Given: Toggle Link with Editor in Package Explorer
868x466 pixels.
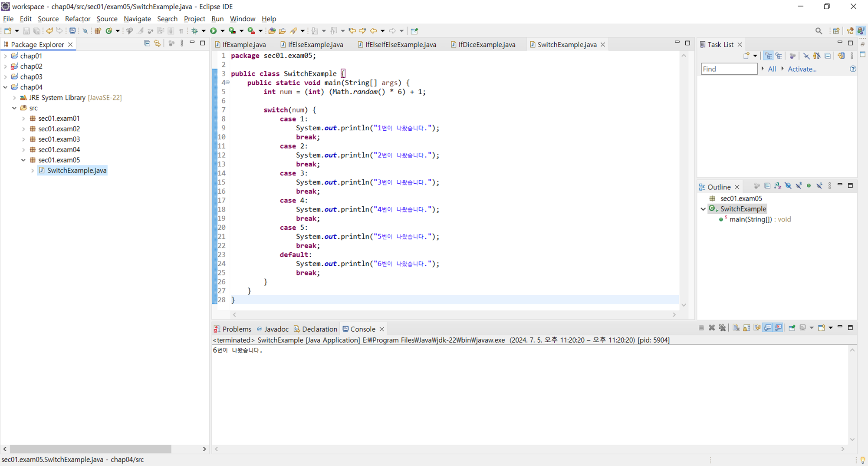Looking at the screenshot, I should point(157,43).
